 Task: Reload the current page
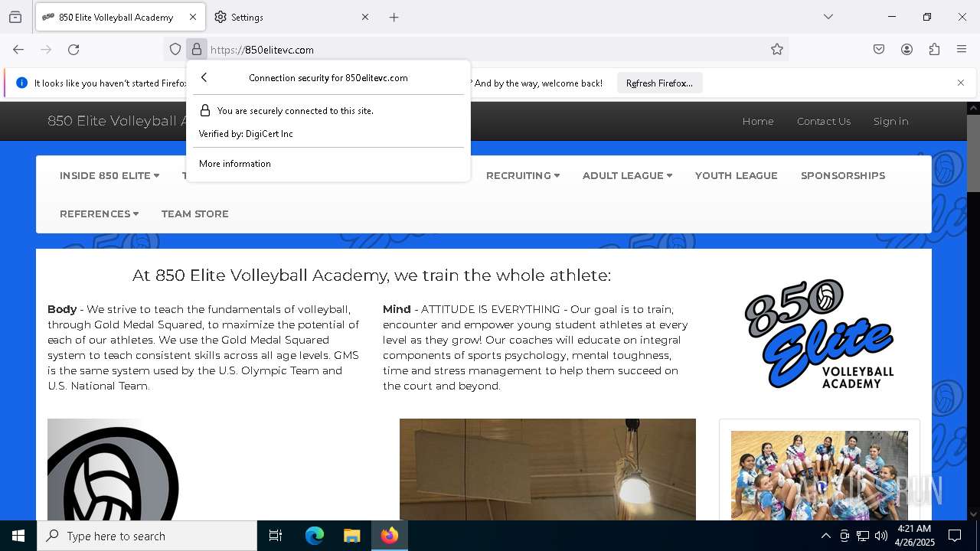[73, 50]
